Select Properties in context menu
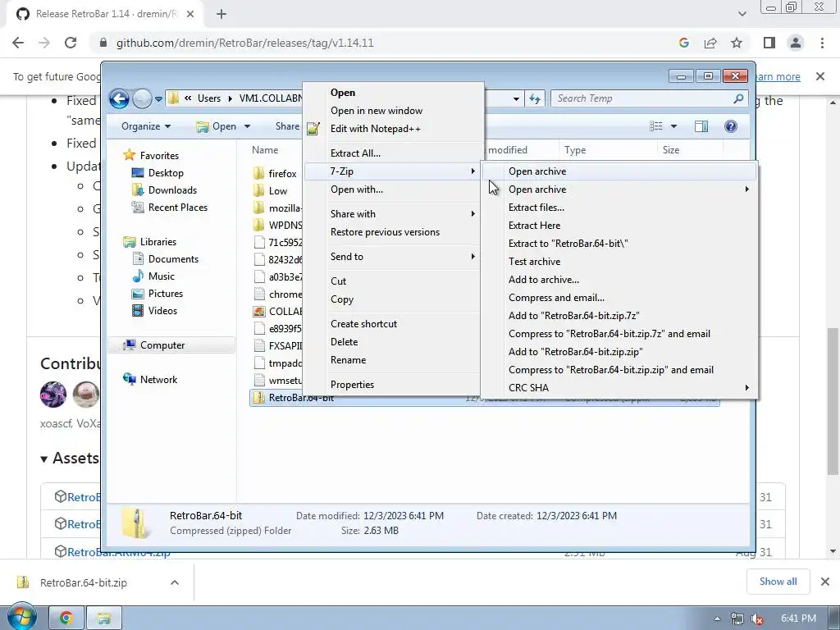Image resolution: width=840 pixels, height=630 pixels. (x=393, y=385)
